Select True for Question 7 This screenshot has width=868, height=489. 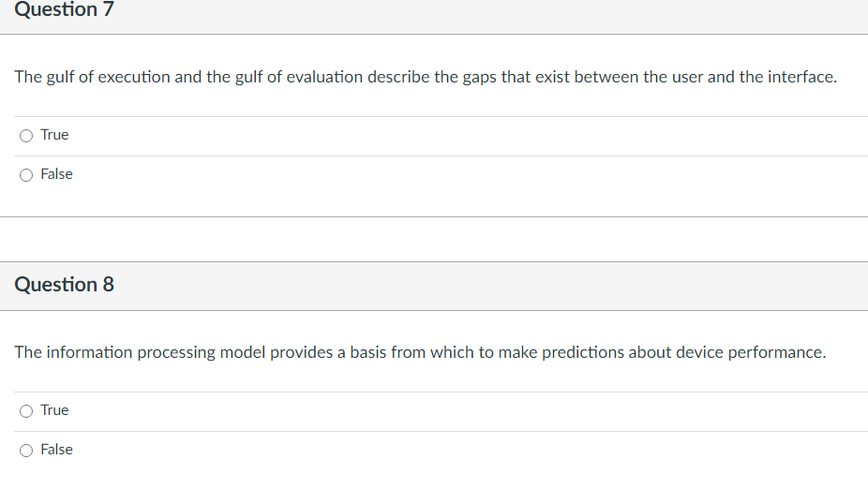(26, 136)
